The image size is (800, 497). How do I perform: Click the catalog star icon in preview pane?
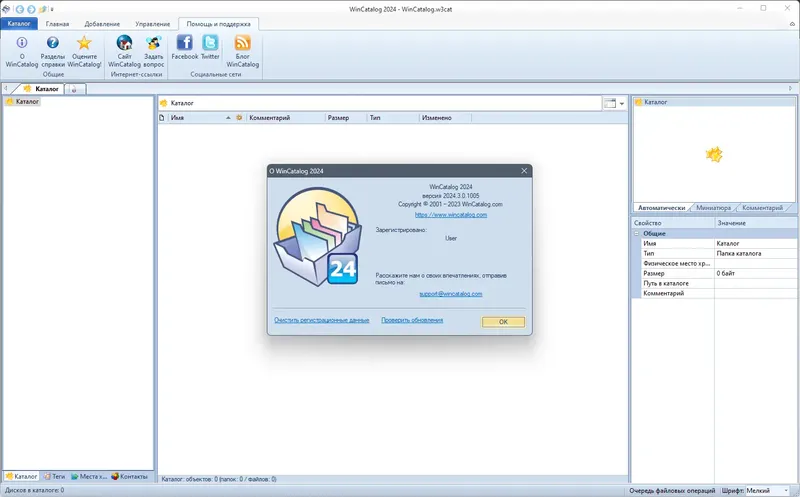(x=714, y=154)
